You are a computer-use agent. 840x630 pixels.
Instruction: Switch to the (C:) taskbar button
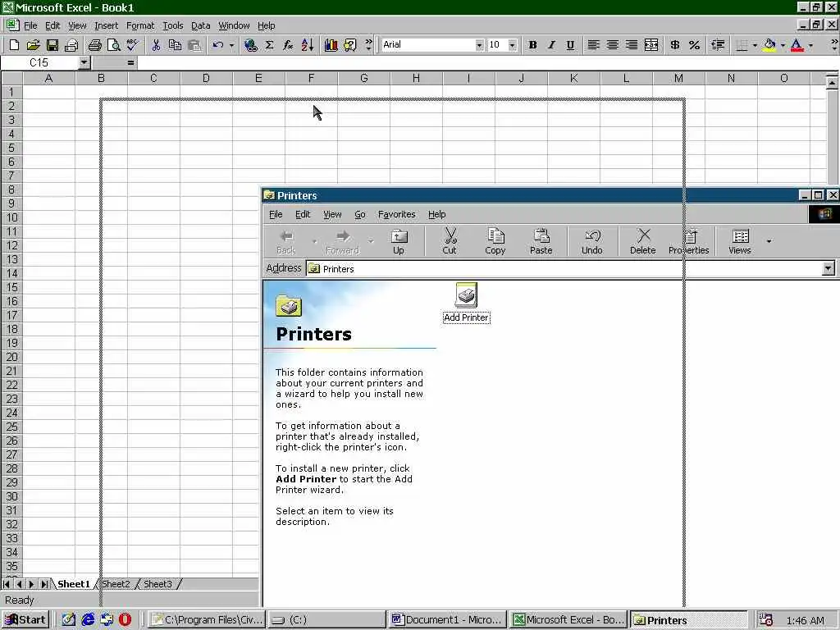coord(326,620)
